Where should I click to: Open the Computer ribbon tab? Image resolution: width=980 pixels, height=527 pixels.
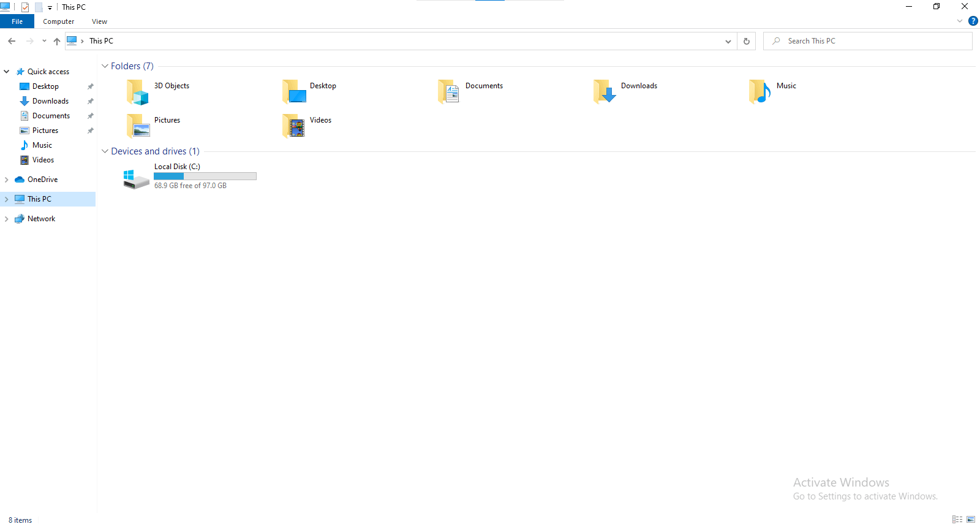(x=58, y=21)
